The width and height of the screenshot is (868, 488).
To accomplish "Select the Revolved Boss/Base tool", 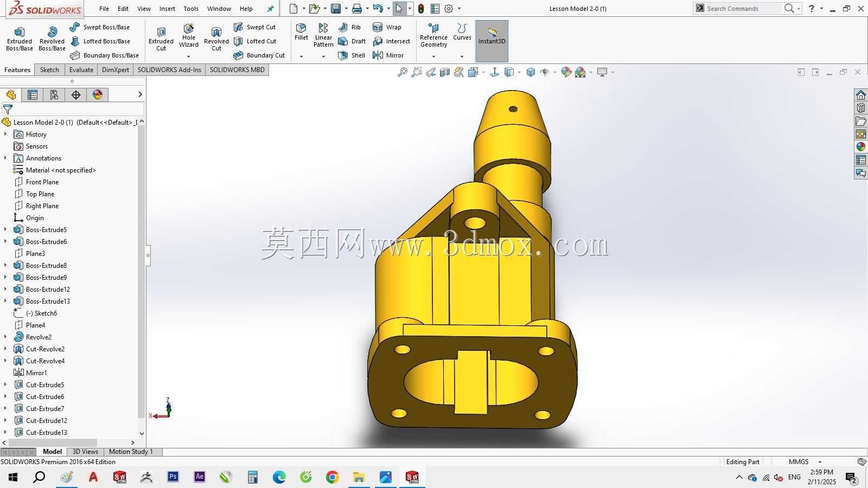I will tap(52, 39).
